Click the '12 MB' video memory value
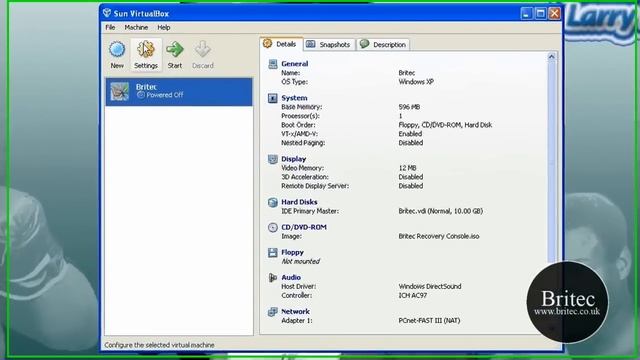This screenshot has height=360, width=640. [407, 168]
